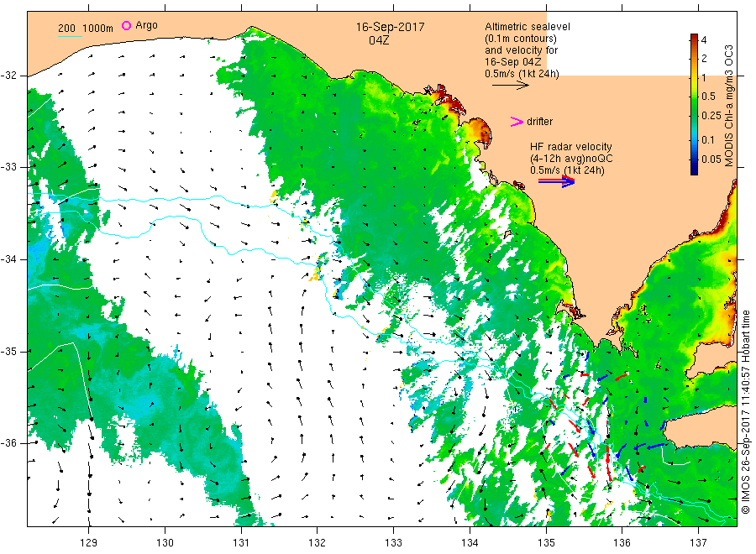756x554 pixels.
Task: Click the longitude label 136
Action: tap(622, 542)
